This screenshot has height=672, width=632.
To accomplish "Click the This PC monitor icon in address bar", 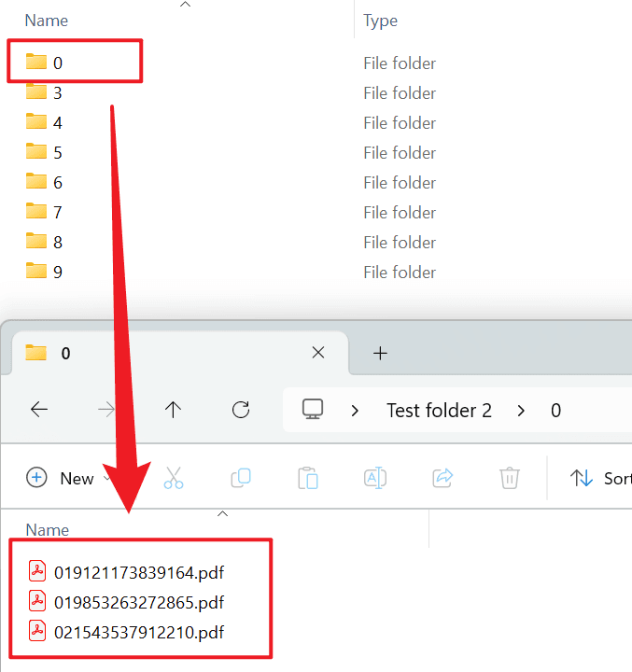I will pos(313,410).
